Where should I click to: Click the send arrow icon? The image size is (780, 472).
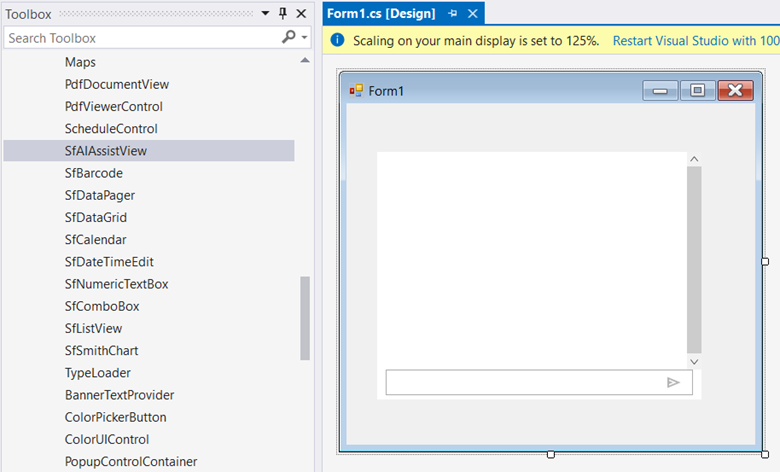(x=673, y=382)
